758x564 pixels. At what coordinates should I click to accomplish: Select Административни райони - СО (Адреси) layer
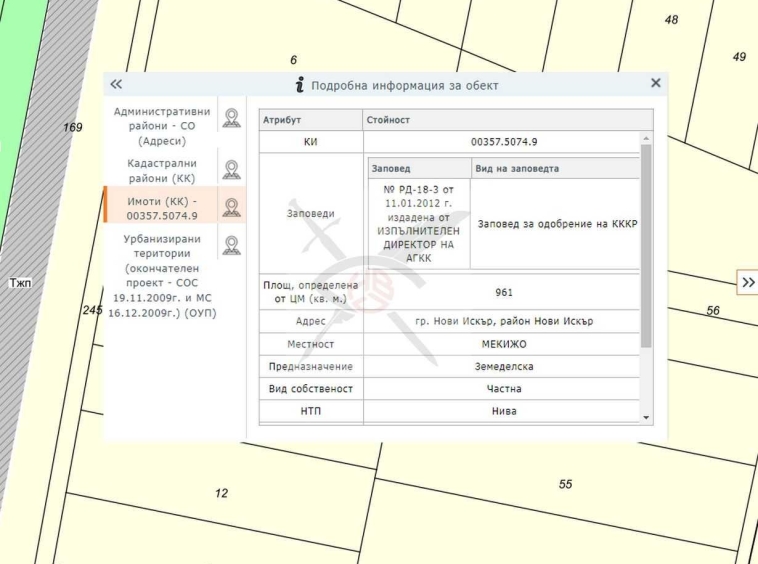(162, 126)
